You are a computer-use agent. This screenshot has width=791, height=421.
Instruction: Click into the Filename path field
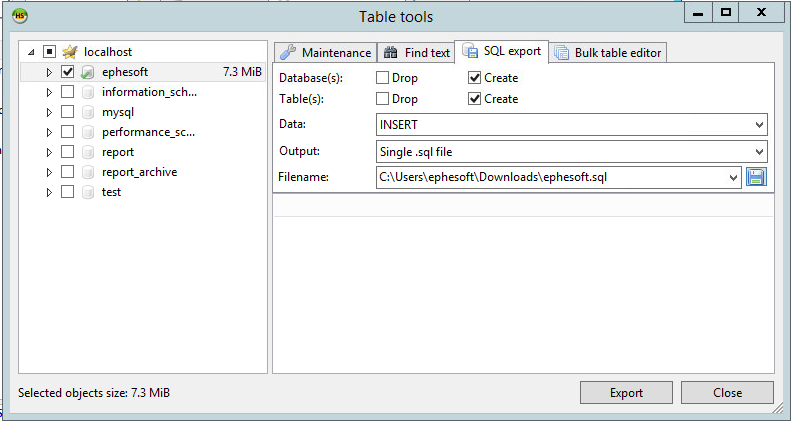(x=558, y=177)
